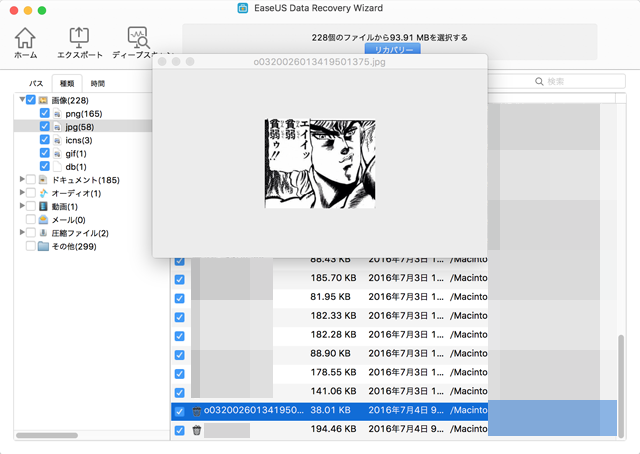Uncheck the selected 38.01 KB file
Image resolution: width=640 pixels, height=454 pixels.
click(180, 411)
